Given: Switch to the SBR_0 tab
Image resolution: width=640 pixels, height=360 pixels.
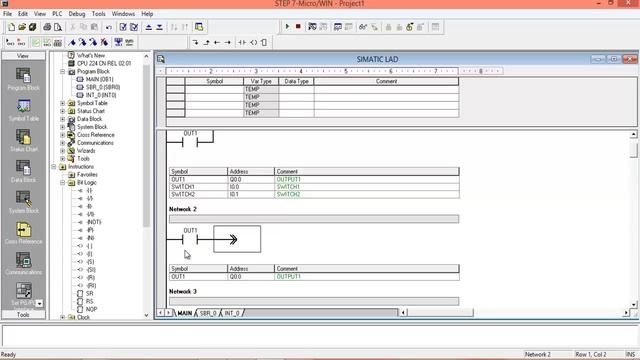Looking at the screenshot, I should coord(208,313).
